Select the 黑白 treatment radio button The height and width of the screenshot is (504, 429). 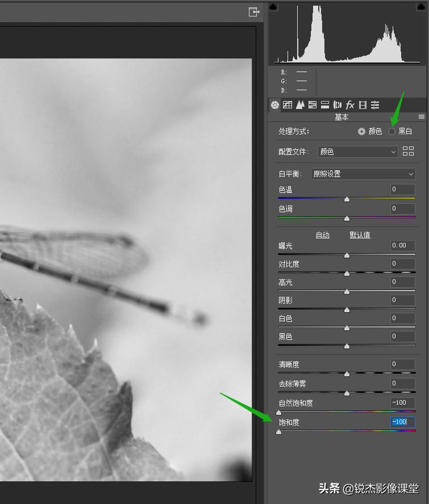(391, 131)
